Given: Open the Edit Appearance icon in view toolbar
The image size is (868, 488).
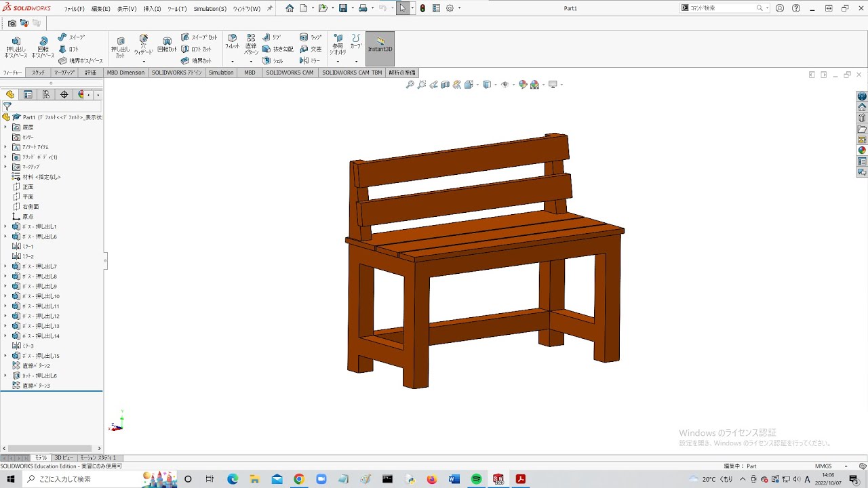Looking at the screenshot, I should point(523,85).
